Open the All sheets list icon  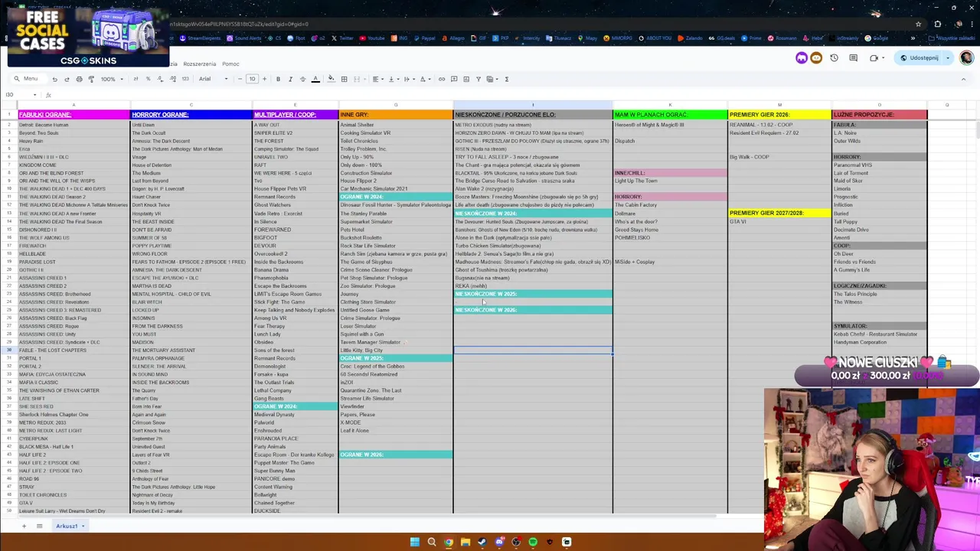tap(39, 526)
